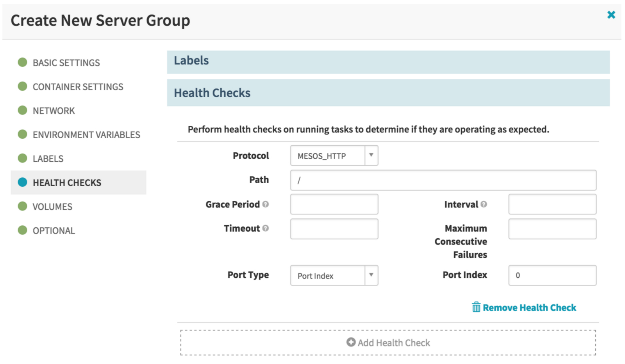Open the Protocol dropdown showing MESOS_HTTP
This screenshot has height=364, width=625.
pyautogui.click(x=334, y=155)
